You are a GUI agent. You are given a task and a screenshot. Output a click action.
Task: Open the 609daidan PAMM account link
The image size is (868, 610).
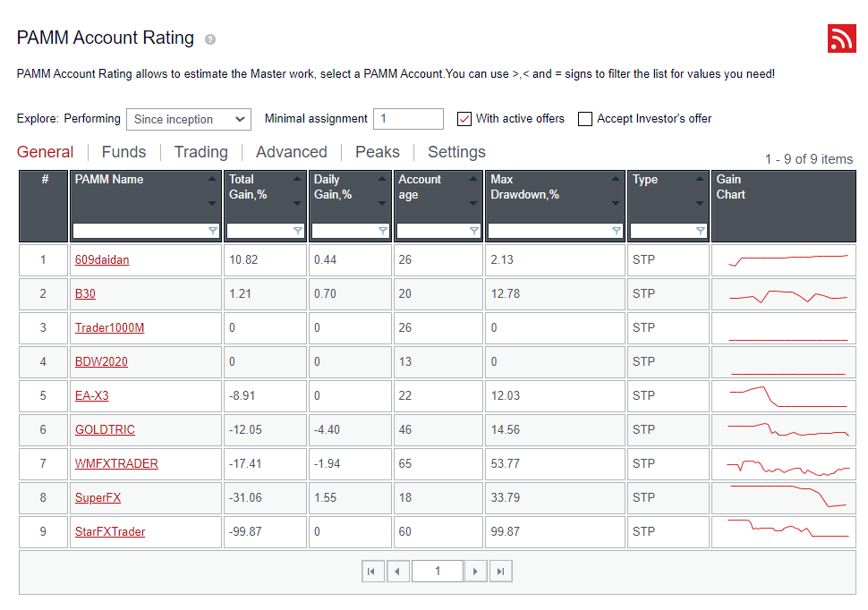coord(102,260)
